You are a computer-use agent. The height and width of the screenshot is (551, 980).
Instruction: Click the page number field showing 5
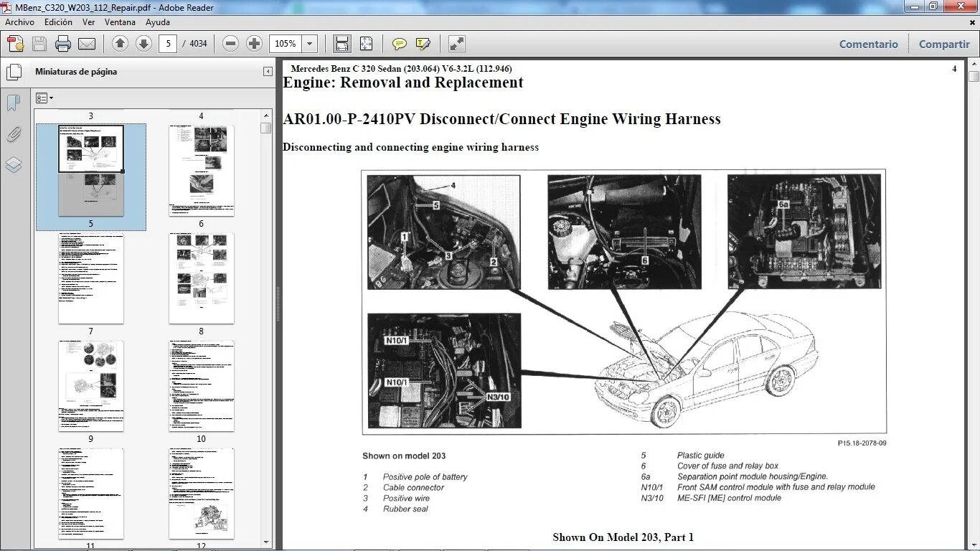168,44
